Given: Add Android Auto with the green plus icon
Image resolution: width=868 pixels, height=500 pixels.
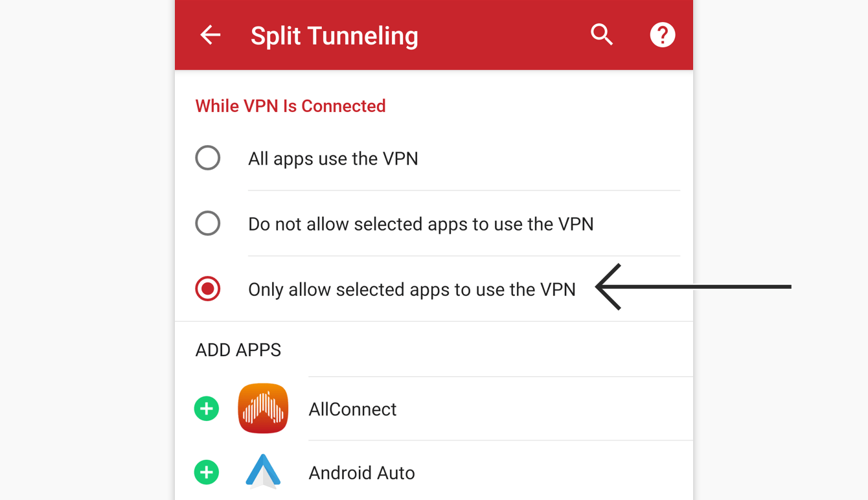Looking at the screenshot, I should pos(207,472).
